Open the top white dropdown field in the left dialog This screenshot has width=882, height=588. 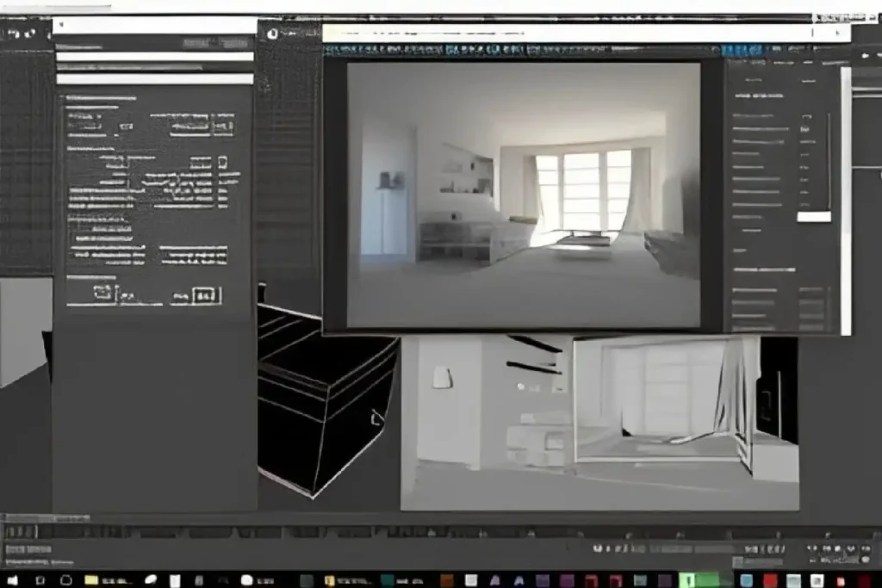[153, 26]
